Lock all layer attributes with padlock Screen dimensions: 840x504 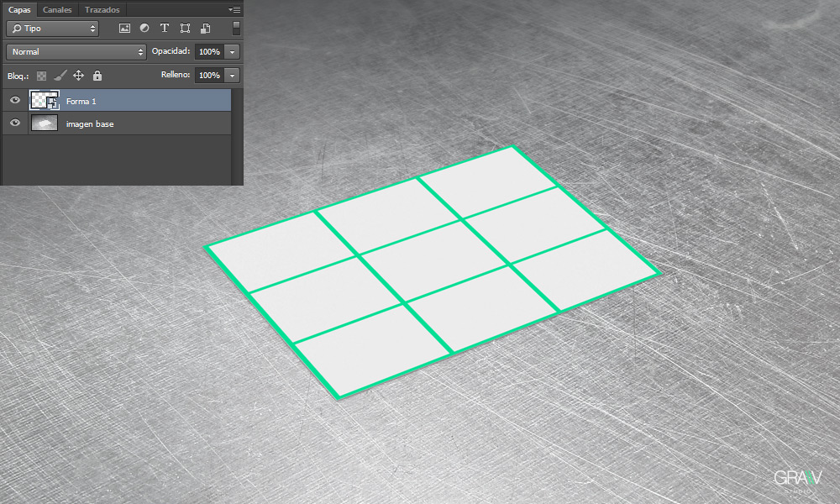[97, 76]
